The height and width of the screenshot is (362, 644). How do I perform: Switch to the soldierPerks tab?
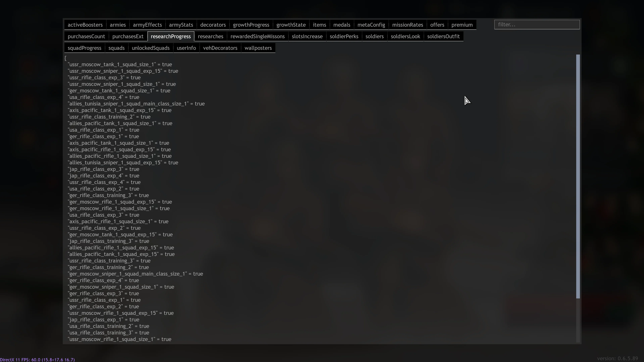point(344,37)
